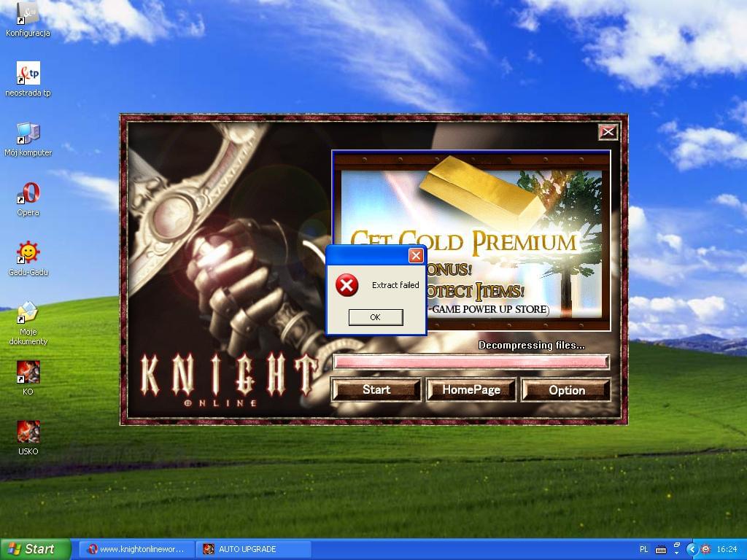Image resolution: width=747 pixels, height=560 pixels.
Task: Switch to the AUTO UPGRADE taskbar window
Action: coord(253,549)
